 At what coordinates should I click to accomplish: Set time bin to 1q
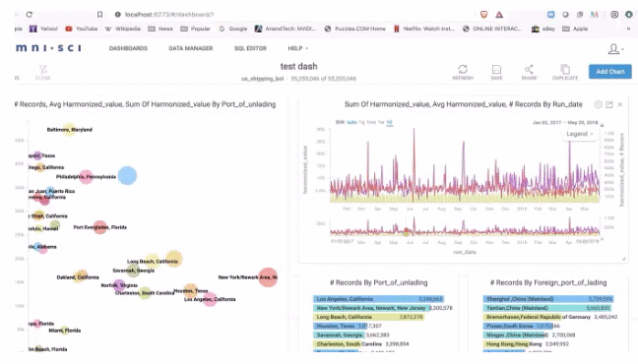click(361, 122)
